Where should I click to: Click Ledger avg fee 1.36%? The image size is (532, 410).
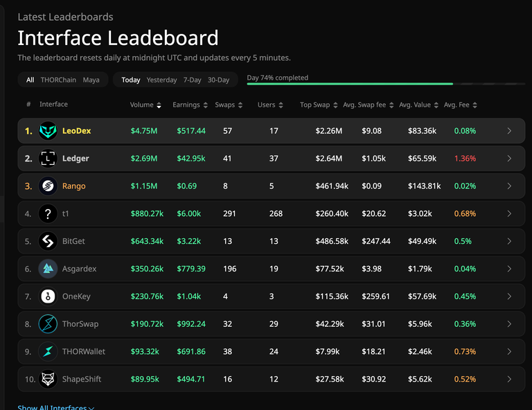pyautogui.click(x=465, y=159)
